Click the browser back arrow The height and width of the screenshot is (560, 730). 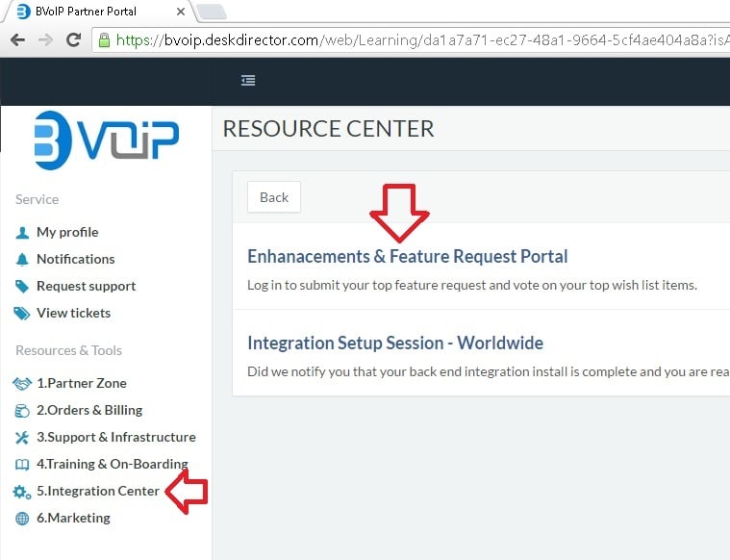[17, 40]
